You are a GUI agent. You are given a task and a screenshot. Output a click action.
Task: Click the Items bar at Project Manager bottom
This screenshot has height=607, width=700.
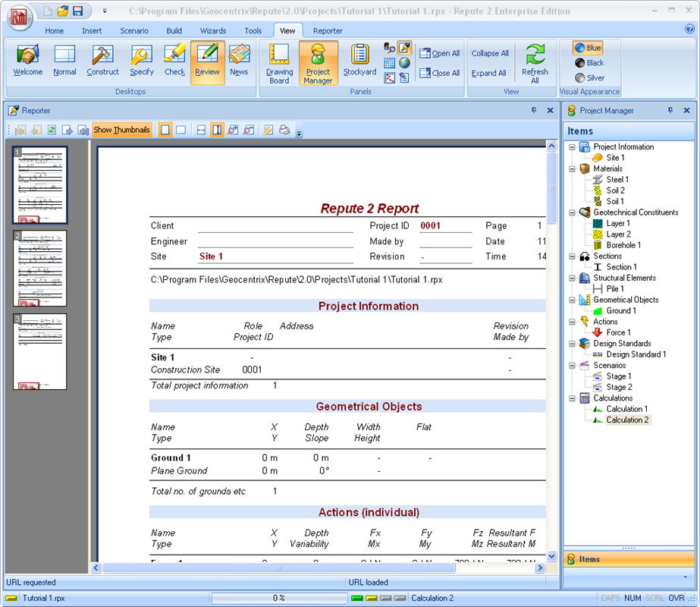pos(629,559)
